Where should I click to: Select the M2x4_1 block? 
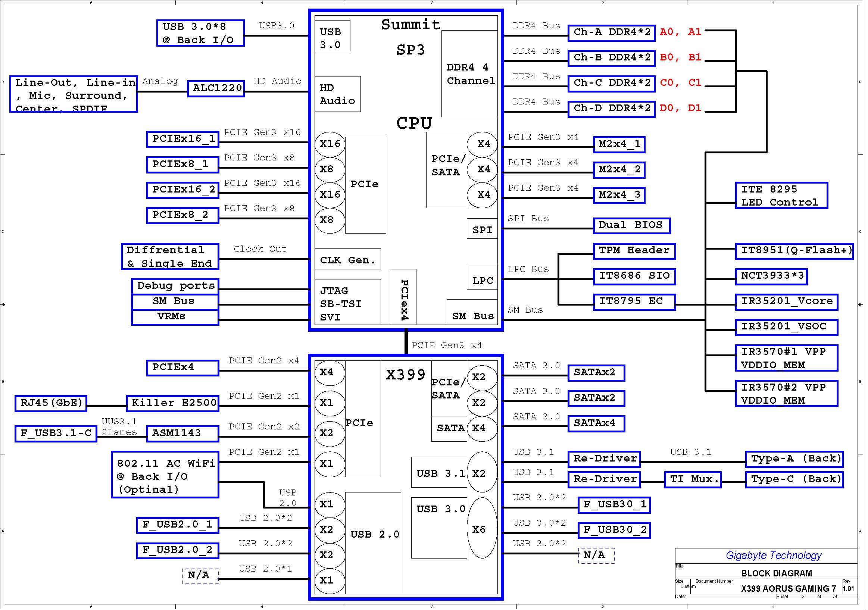pyautogui.click(x=619, y=145)
